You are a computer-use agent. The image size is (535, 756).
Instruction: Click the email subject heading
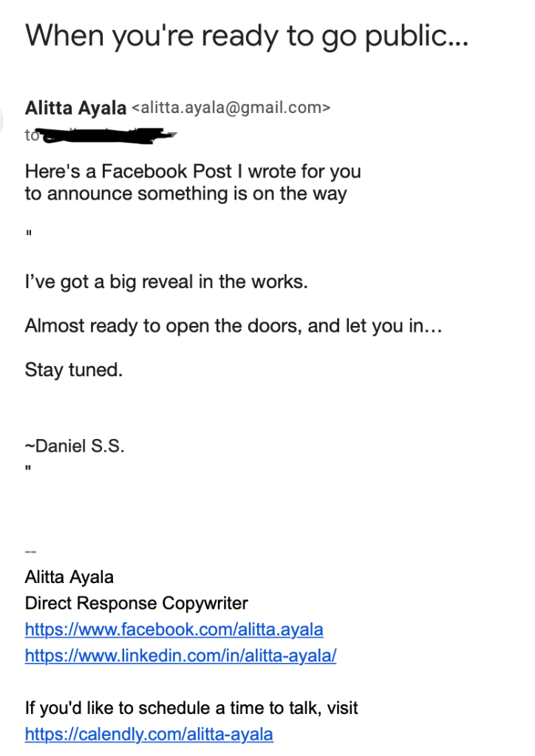coord(246,35)
